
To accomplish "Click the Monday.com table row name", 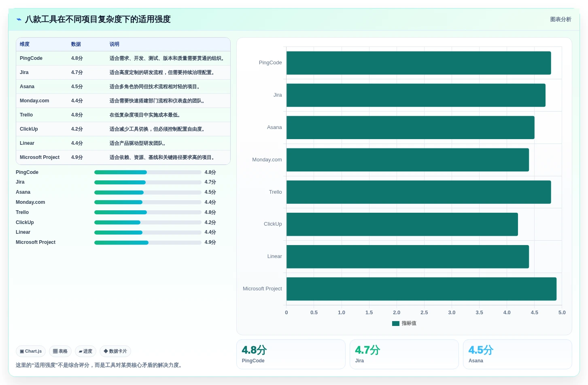I will 34,101.
